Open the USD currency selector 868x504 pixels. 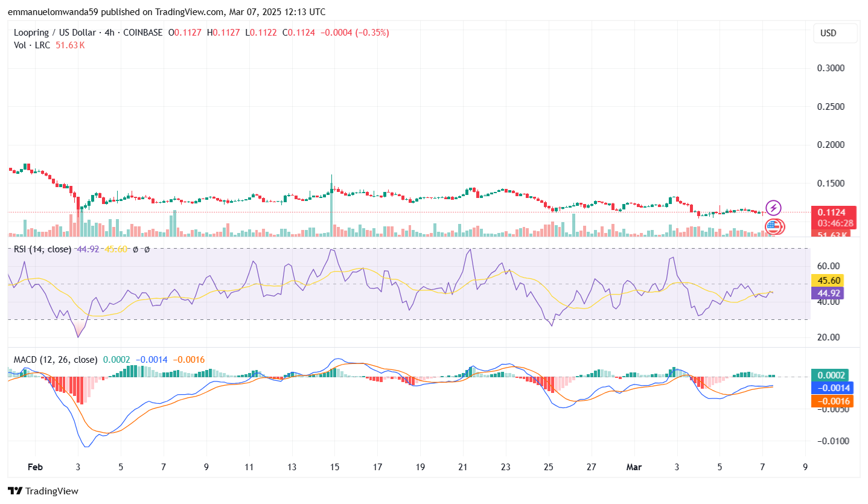click(x=835, y=33)
